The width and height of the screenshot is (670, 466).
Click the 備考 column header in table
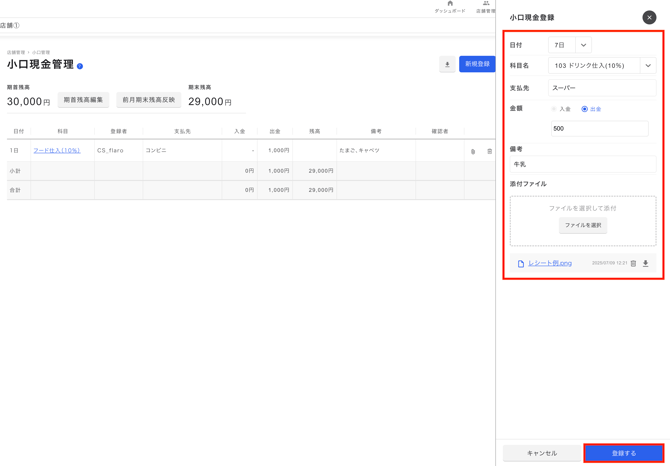(x=376, y=132)
